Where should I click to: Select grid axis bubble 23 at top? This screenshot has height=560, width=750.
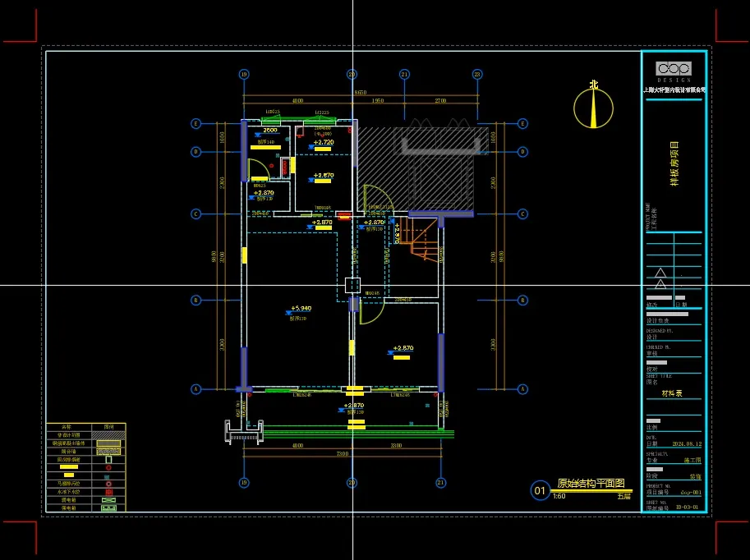477,74
